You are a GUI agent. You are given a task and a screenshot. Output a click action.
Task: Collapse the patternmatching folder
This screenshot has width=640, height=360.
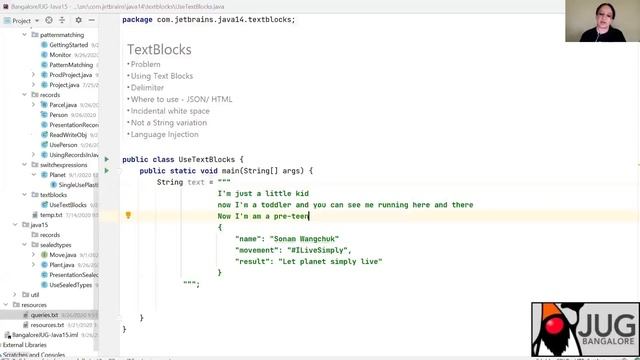(x=24, y=35)
